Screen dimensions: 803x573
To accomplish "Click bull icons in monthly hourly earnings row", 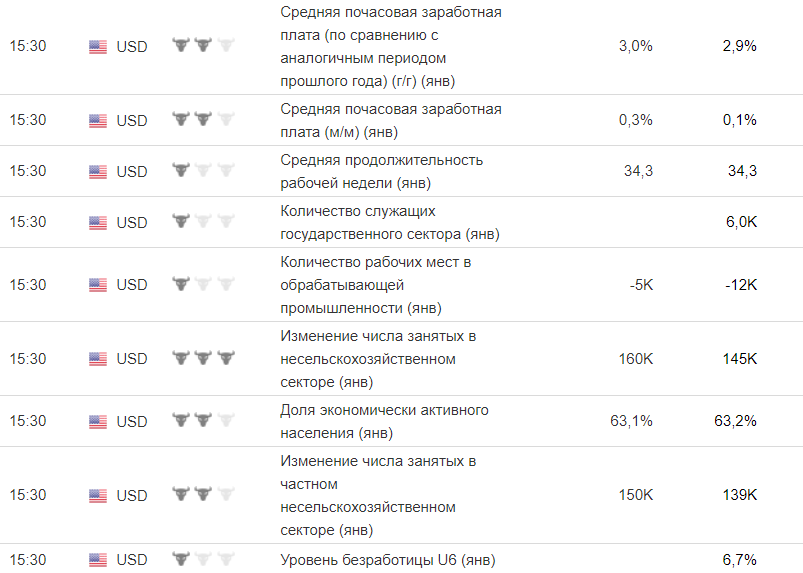I will pos(203,119).
